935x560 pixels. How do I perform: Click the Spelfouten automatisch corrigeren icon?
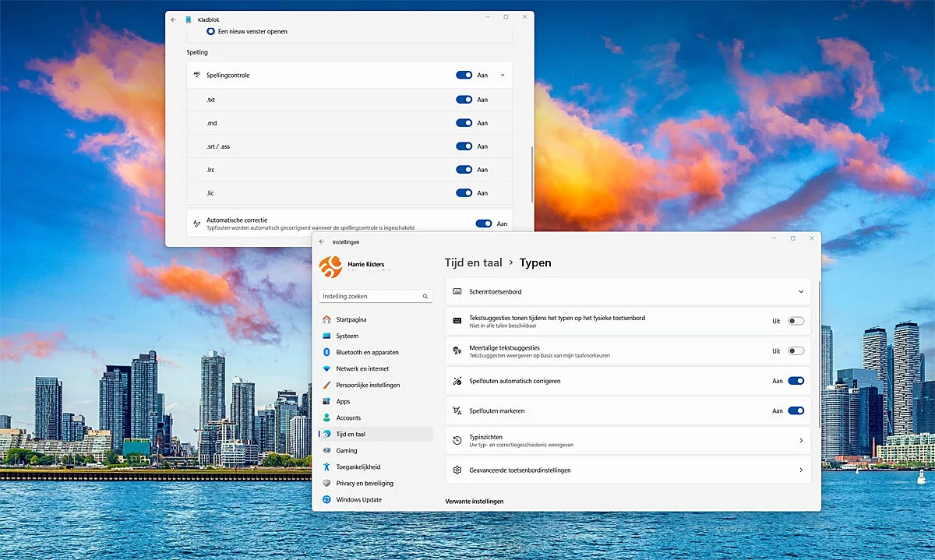click(x=457, y=381)
